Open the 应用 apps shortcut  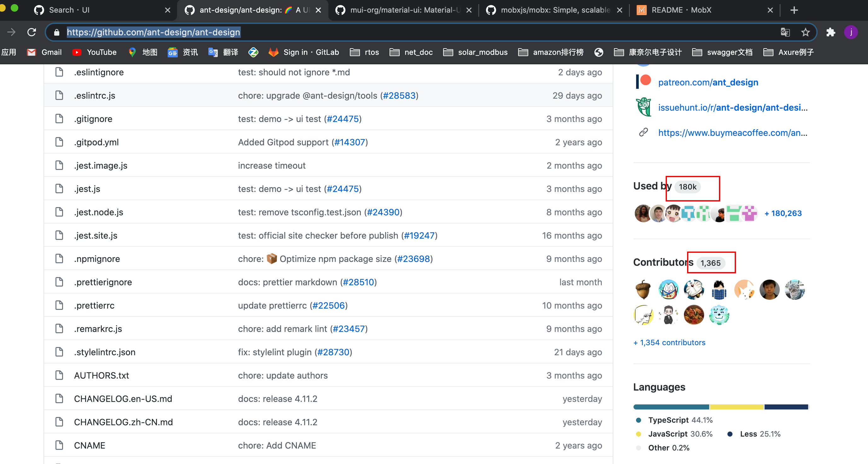tap(9, 52)
